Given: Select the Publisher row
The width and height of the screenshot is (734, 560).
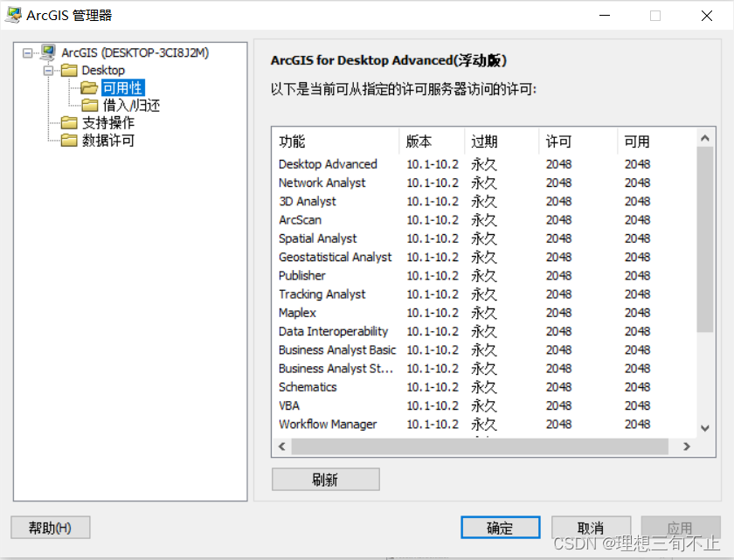Looking at the screenshot, I should (x=484, y=275).
